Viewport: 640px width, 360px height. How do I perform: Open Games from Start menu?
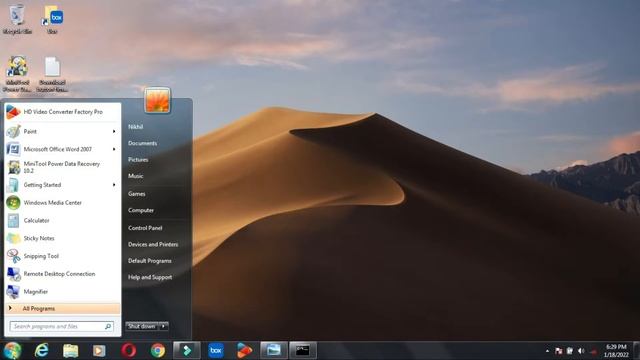click(137, 194)
